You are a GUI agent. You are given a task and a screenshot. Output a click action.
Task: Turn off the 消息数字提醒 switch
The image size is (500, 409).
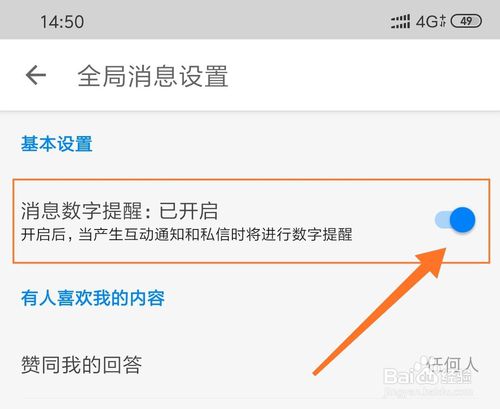455,220
